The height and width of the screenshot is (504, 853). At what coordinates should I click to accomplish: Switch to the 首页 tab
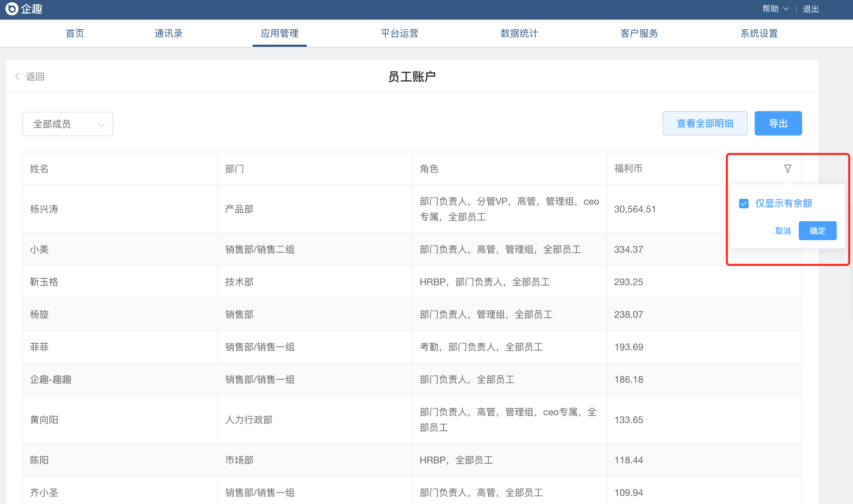point(75,33)
